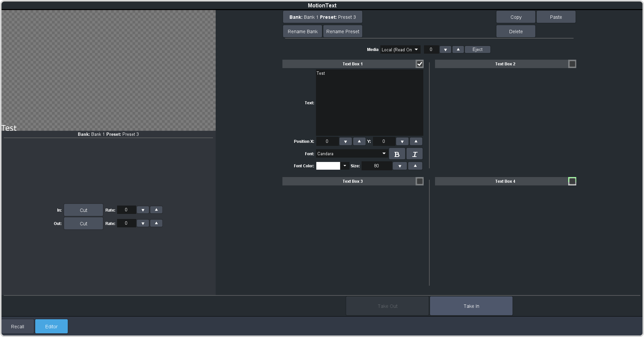Toggle bold formatting for Text Box 1

(x=397, y=154)
